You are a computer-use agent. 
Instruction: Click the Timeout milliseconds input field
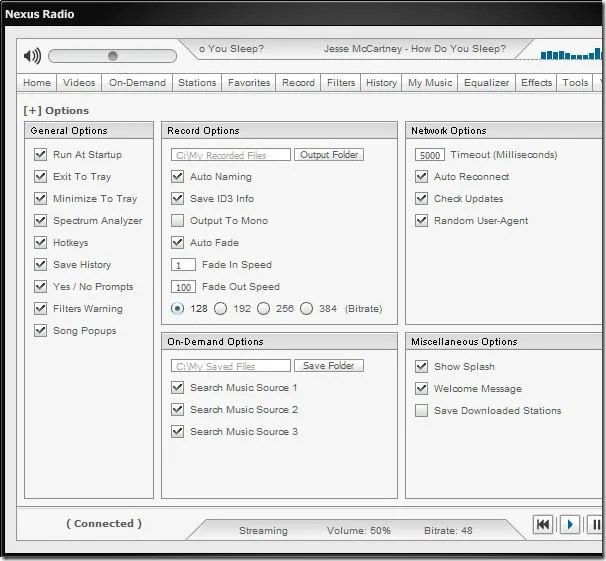point(430,155)
